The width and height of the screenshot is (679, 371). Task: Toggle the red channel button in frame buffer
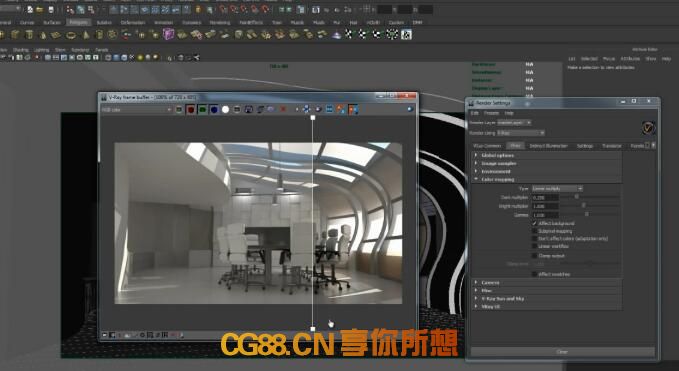(191, 110)
